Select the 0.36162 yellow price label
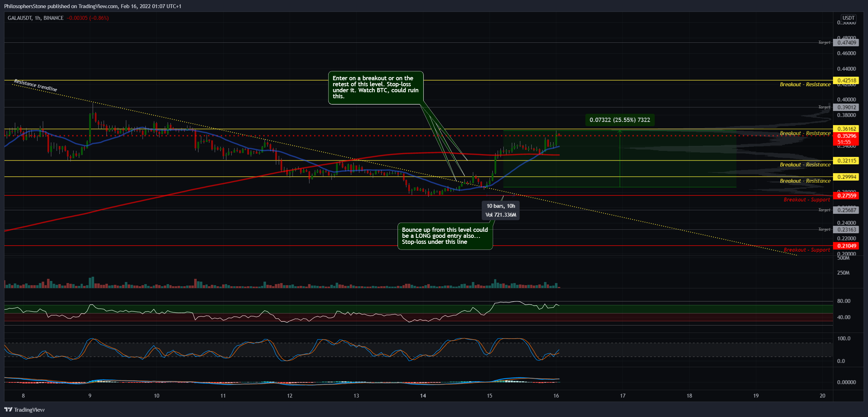This screenshot has height=417, width=868. 846,129
